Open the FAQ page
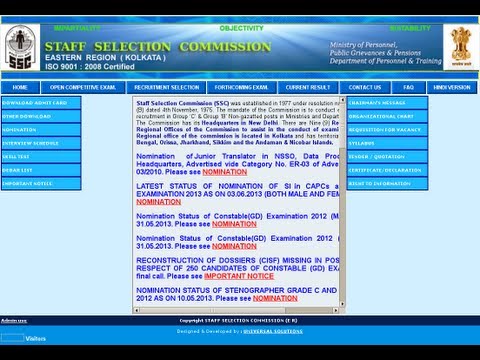The image size is (480, 360). pos(408,88)
